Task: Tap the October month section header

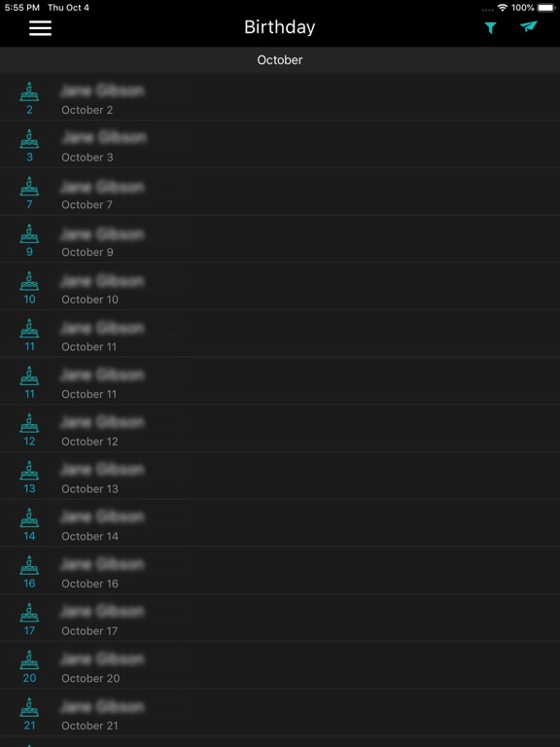Action: (x=280, y=60)
